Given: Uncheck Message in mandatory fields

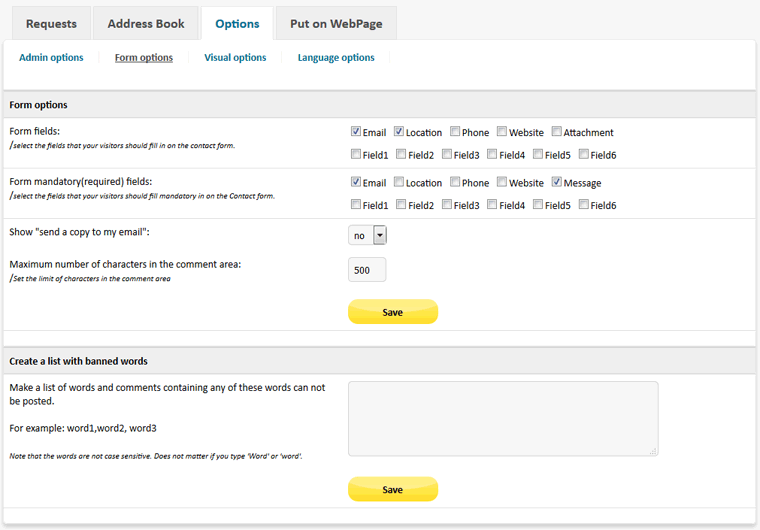Looking at the screenshot, I should (556, 182).
